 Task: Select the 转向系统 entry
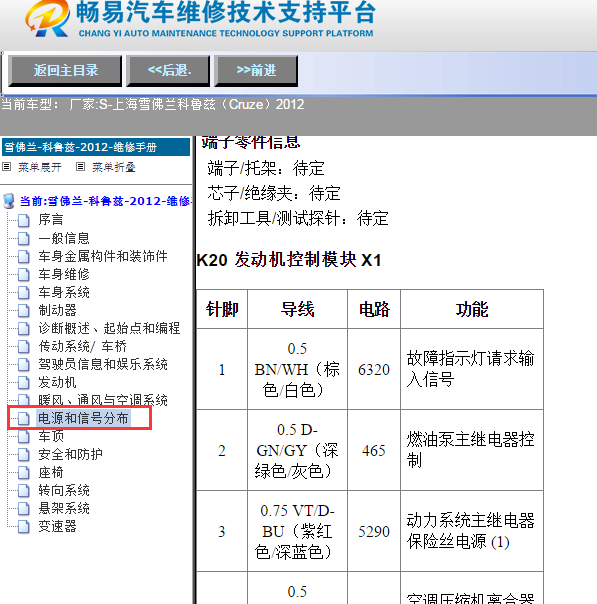(x=64, y=491)
